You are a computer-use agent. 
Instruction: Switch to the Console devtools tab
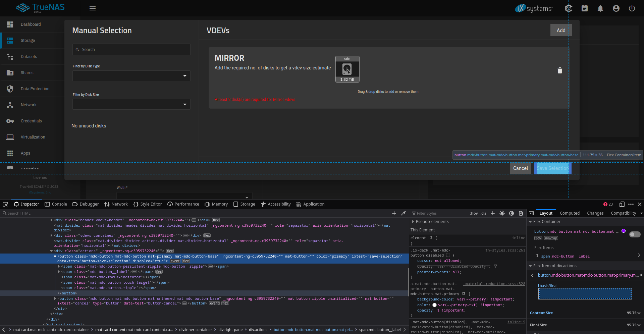56,204
